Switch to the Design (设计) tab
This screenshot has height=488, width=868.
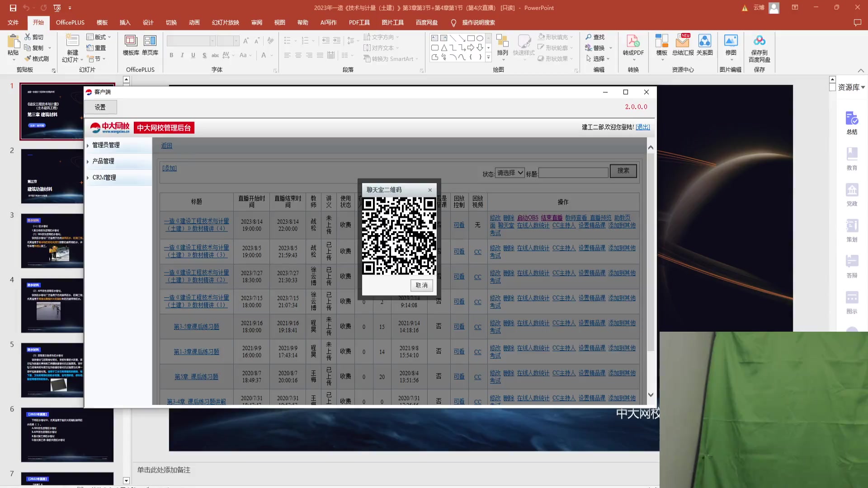pyautogui.click(x=148, y=23)
